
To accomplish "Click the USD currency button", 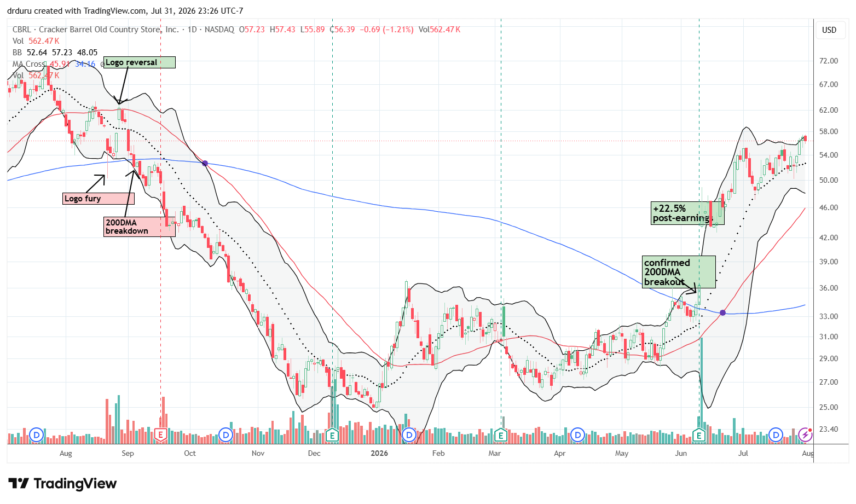I will (x=829, y=30).
